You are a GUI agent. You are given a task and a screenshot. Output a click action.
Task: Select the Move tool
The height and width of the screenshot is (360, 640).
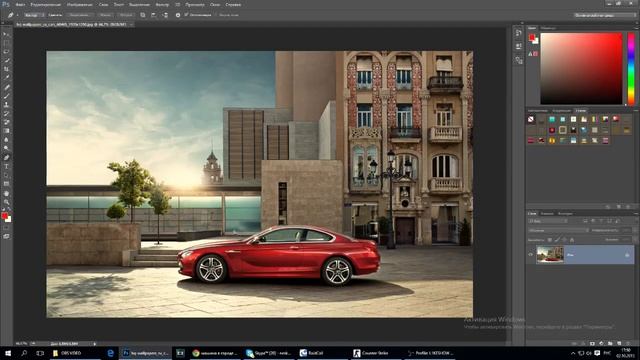coord(7,34)
